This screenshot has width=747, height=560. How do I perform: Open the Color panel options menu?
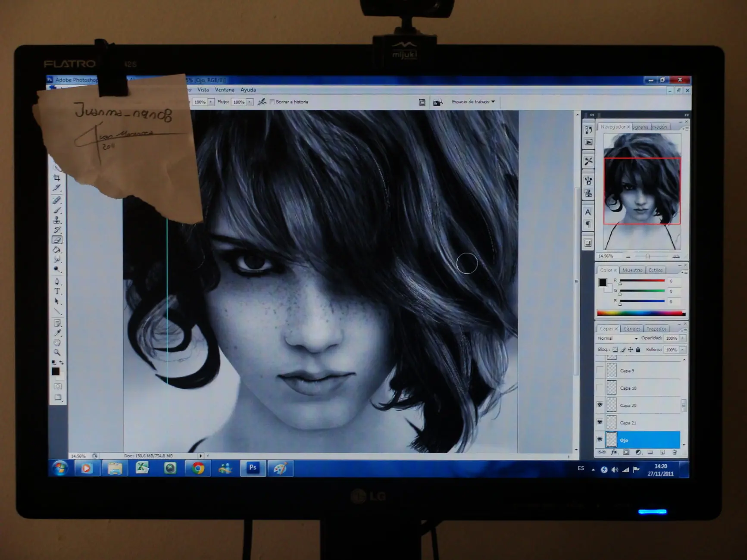click(684, 272)
